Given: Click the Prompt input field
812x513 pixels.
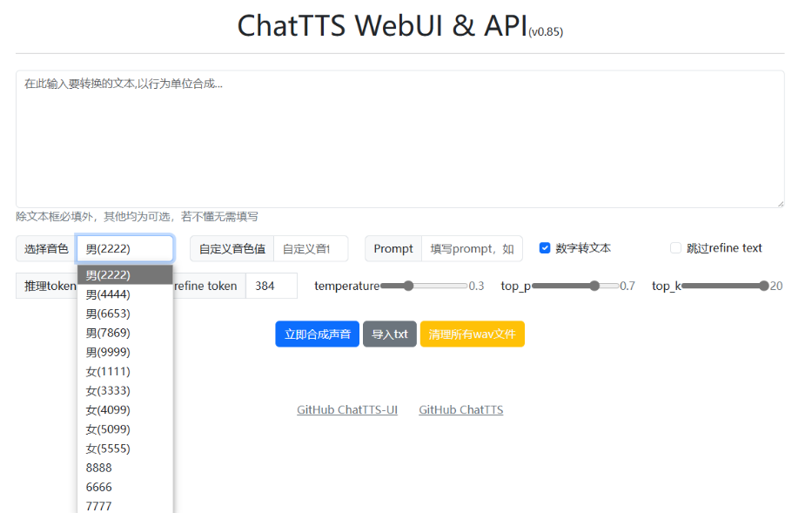Looking at the screenshot, I should (x=472, y=248).
